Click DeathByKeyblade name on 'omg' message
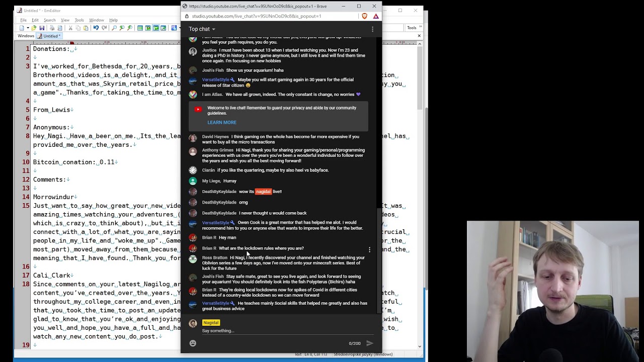This screenshot has width=644, height=362. (x=219, y=202)
